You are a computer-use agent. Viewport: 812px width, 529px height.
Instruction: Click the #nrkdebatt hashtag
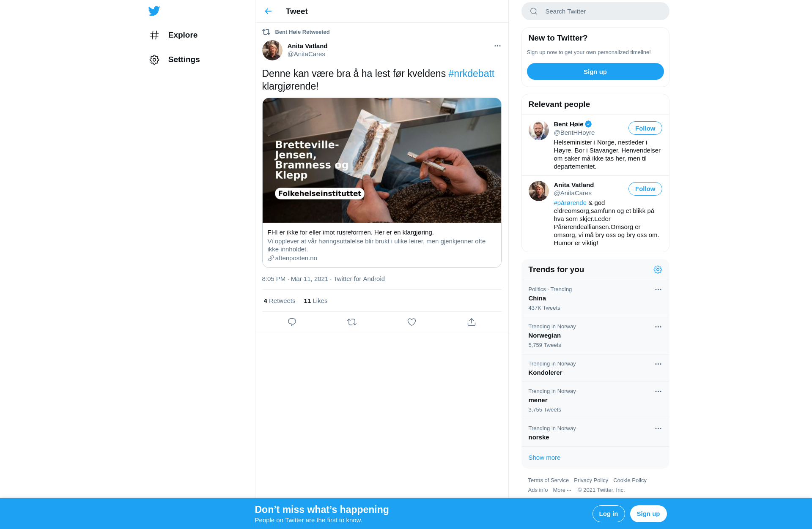click(x=471, y=74)
